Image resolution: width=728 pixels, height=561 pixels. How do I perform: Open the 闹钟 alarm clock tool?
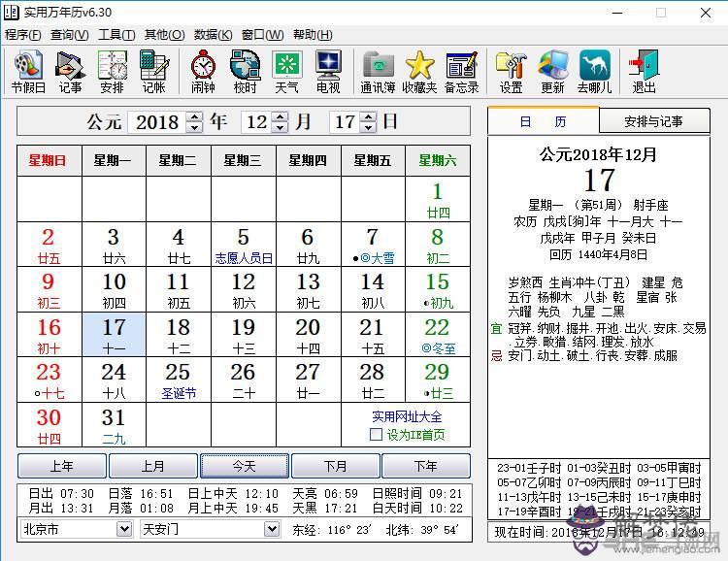(203, 72)
